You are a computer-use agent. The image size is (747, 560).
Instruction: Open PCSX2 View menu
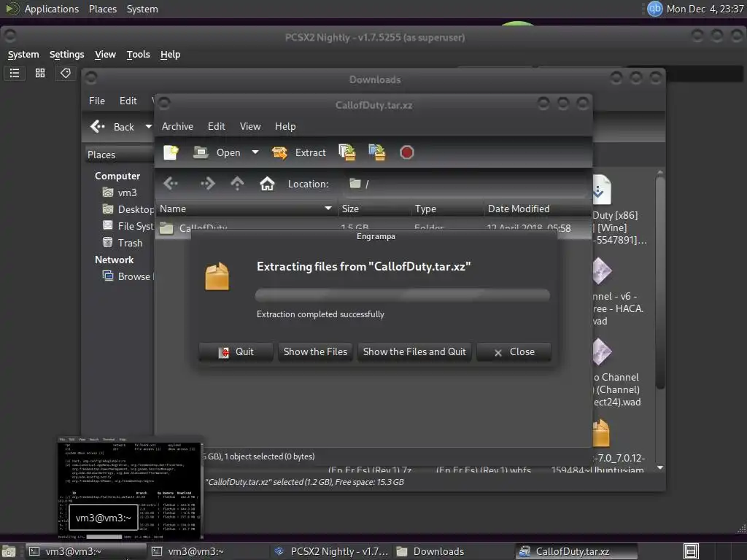(x=105, y=54)
